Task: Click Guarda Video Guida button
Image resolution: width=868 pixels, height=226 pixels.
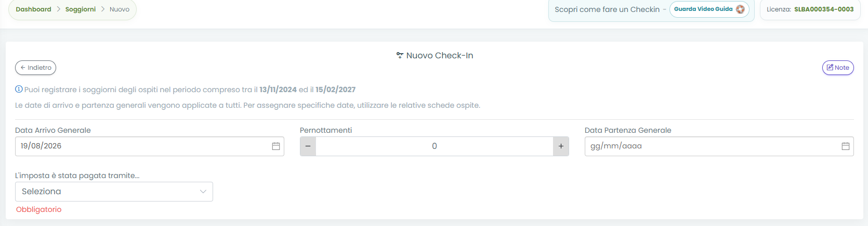Action: point(709,9)
